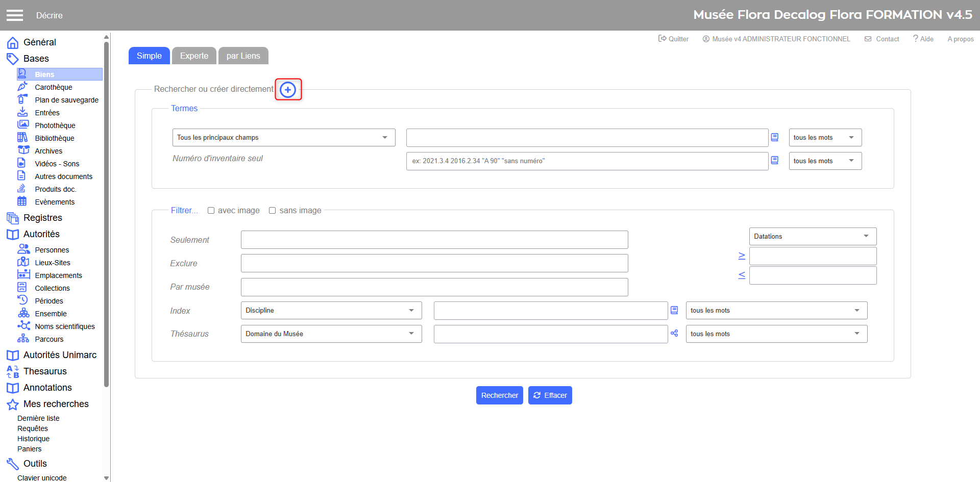Click the greater-than-or-equal date icon
The image size is (980, 482).
click(742, 256)
